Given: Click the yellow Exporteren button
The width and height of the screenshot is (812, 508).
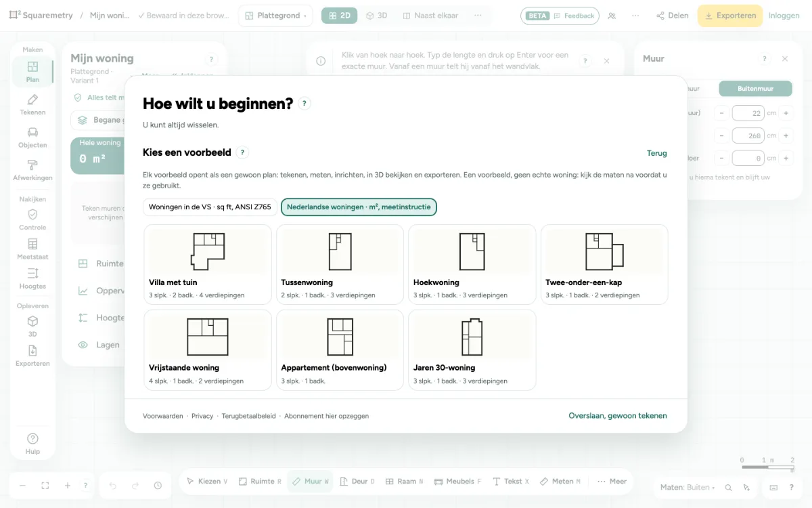Looking at the screenshot, I should 730,16.
